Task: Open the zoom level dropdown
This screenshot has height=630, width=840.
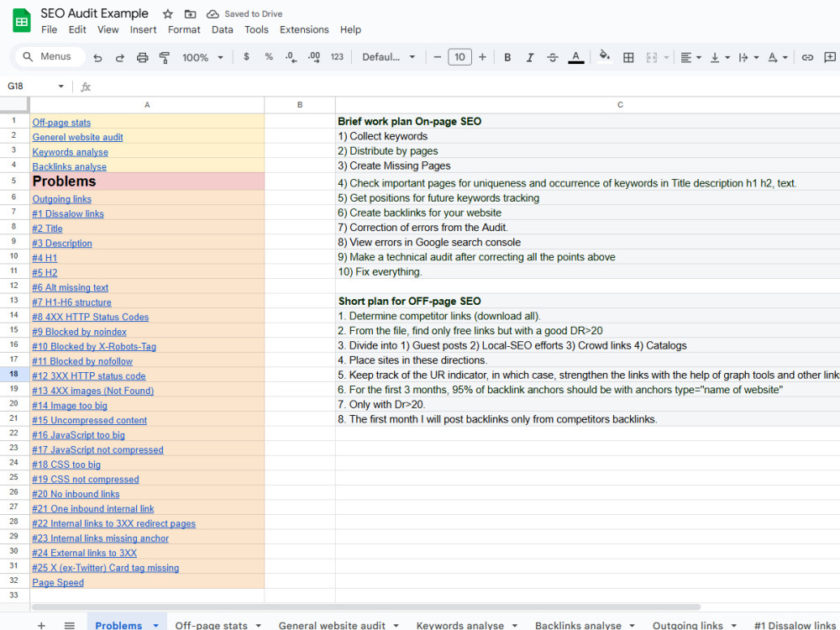Action: point(202,57)
